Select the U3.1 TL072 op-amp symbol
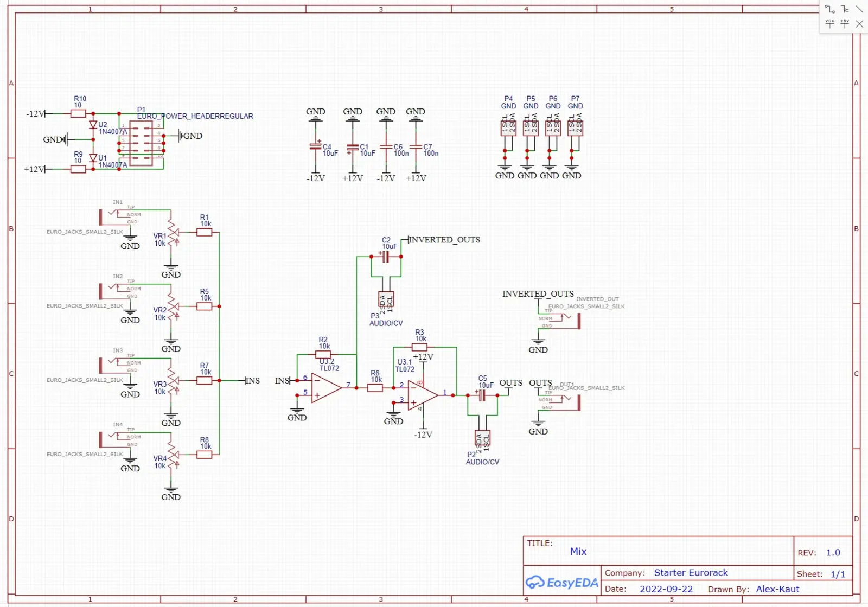868x607 pixels. (422, 395)
